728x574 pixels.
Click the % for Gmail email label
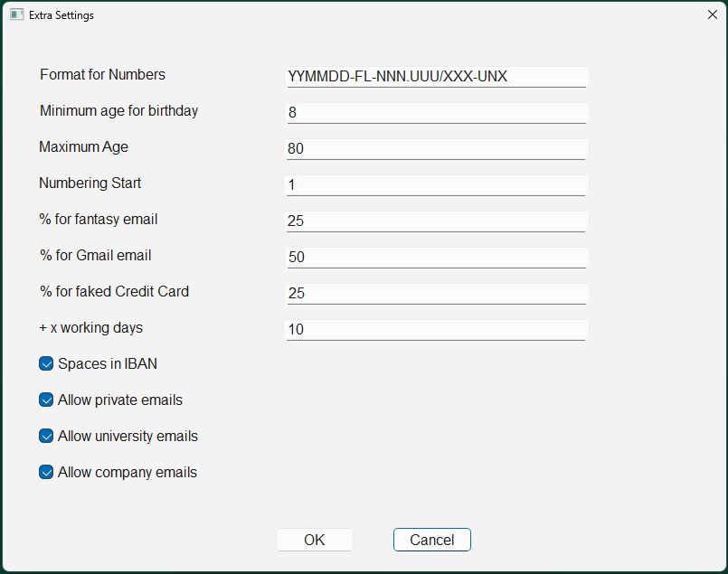96,256
